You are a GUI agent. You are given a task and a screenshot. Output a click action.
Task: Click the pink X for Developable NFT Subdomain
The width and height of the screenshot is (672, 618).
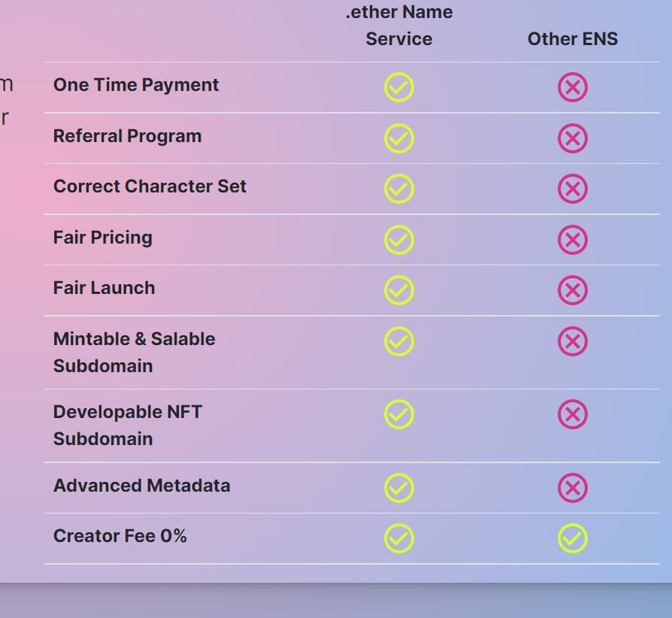click(573, 414)
